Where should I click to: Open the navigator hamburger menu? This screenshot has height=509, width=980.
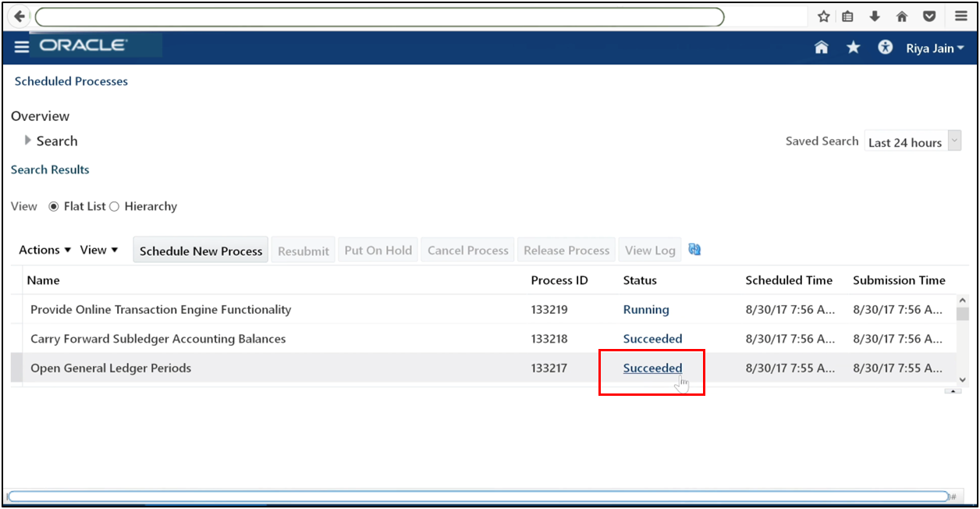[21, 47]
